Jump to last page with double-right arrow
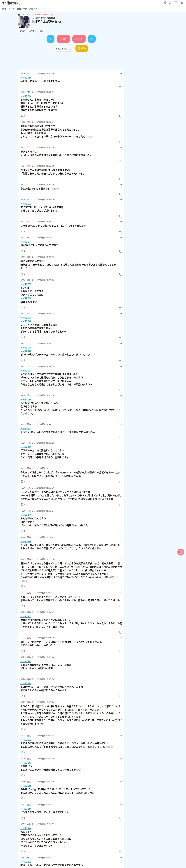The image size is (186, 868). coord(92,39)
